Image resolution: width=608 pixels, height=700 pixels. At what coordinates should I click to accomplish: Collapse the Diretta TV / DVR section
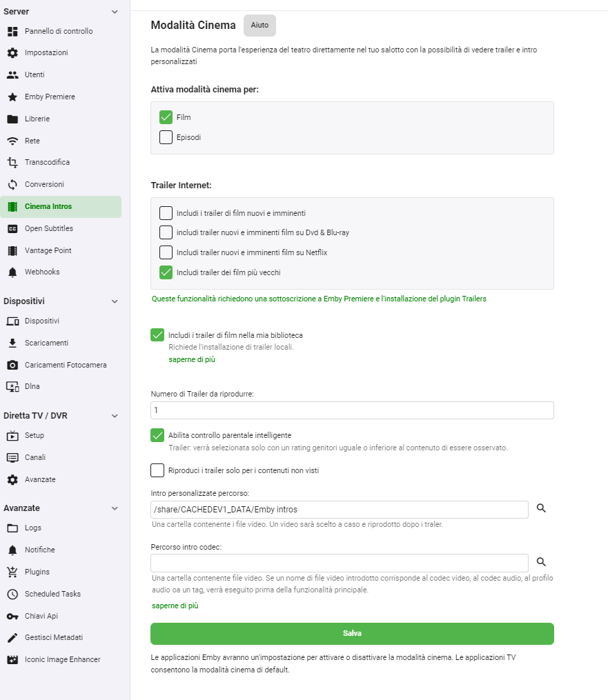115,416
